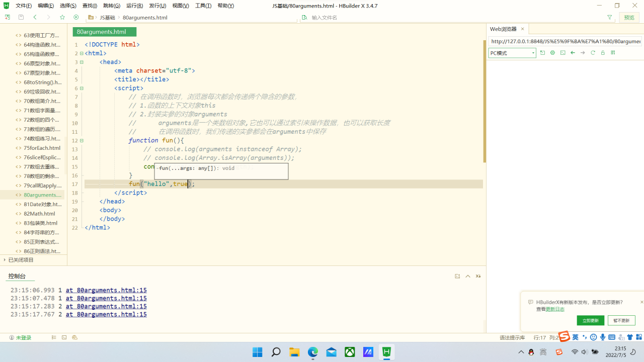
Task: Click the save file toolbar icon
Action: point(21,17)
